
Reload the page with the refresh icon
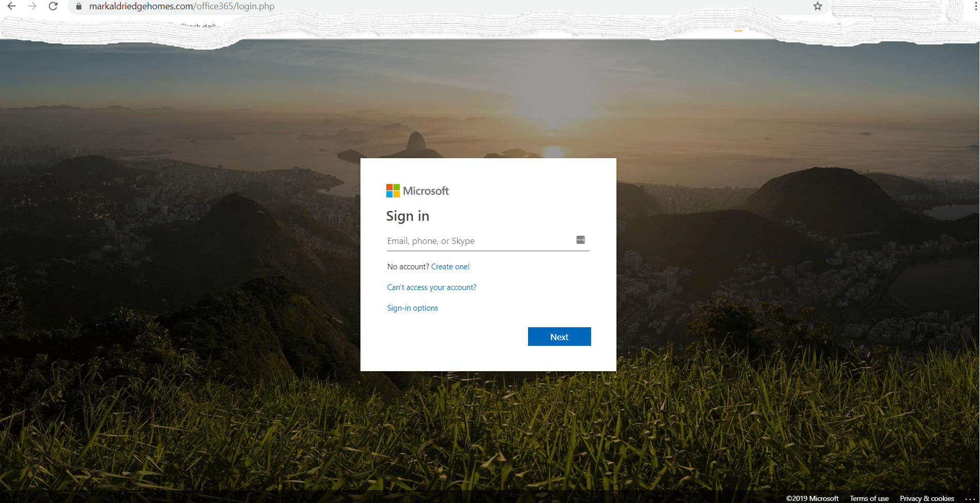[x=53, y=6]
